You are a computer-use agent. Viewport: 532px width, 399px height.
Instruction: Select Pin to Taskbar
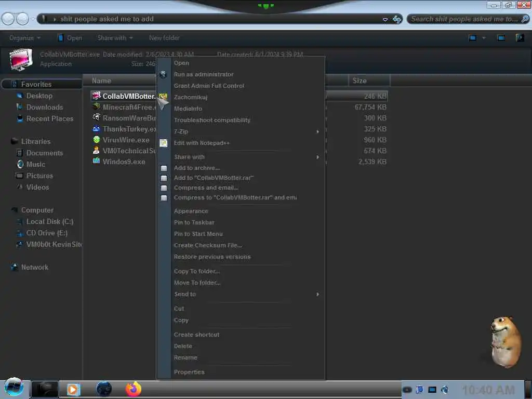(x=194, y=222)
